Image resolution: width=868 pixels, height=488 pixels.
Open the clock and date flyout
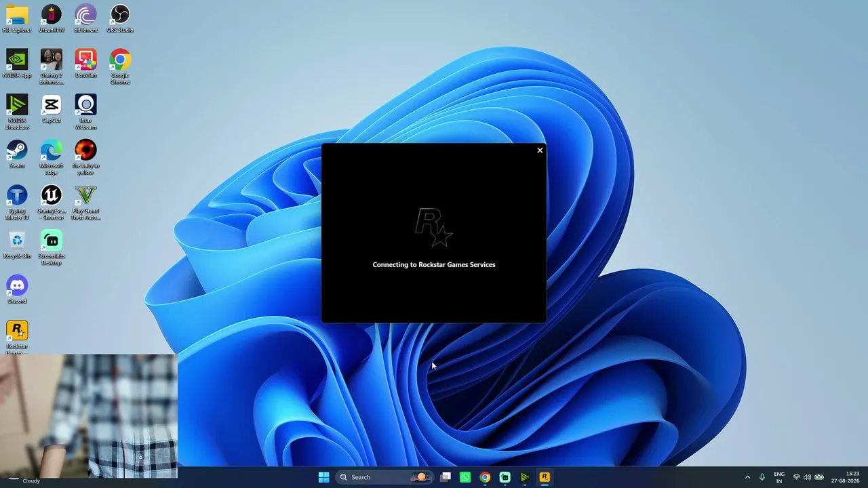click(846, 477)
